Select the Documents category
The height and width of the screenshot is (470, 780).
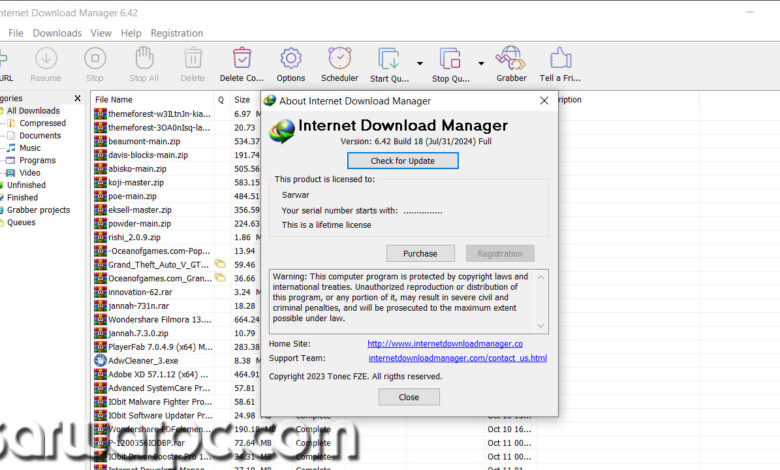pos(40,135)
